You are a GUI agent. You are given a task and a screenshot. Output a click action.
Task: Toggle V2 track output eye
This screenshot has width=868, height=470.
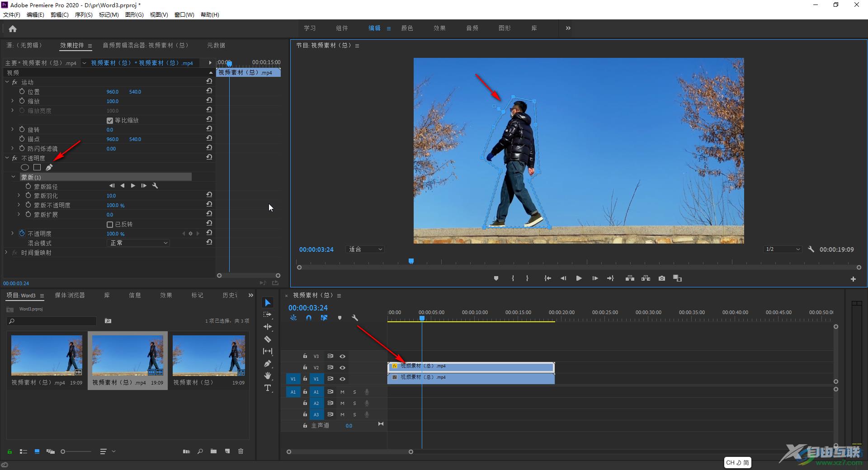(343, 367)
